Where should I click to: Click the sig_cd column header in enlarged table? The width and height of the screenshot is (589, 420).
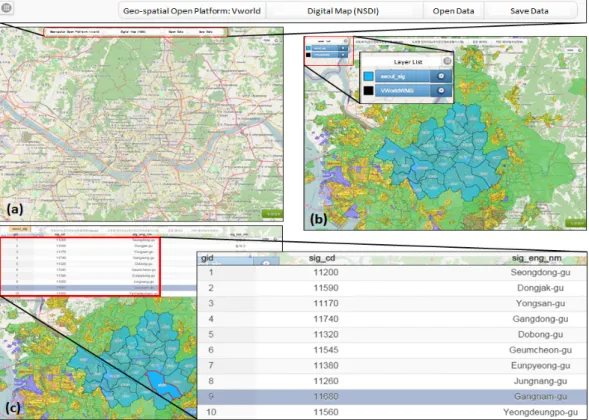pyautogui.click(x=322, y=258)
